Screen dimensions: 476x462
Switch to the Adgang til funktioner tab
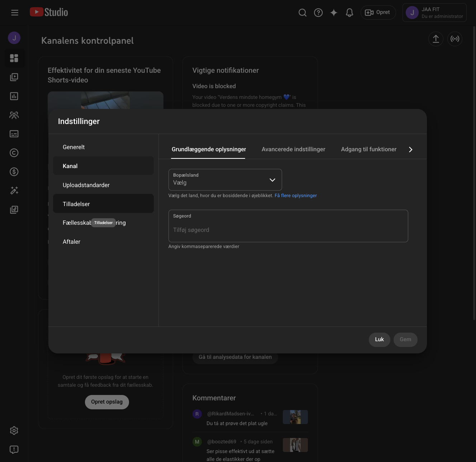coord(368,149)
